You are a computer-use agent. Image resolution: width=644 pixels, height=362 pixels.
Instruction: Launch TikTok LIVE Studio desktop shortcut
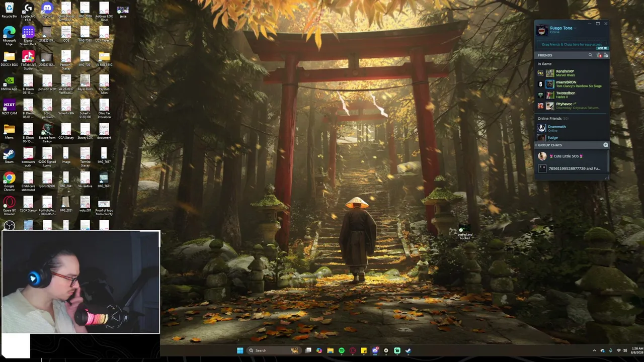coord(28,60)
